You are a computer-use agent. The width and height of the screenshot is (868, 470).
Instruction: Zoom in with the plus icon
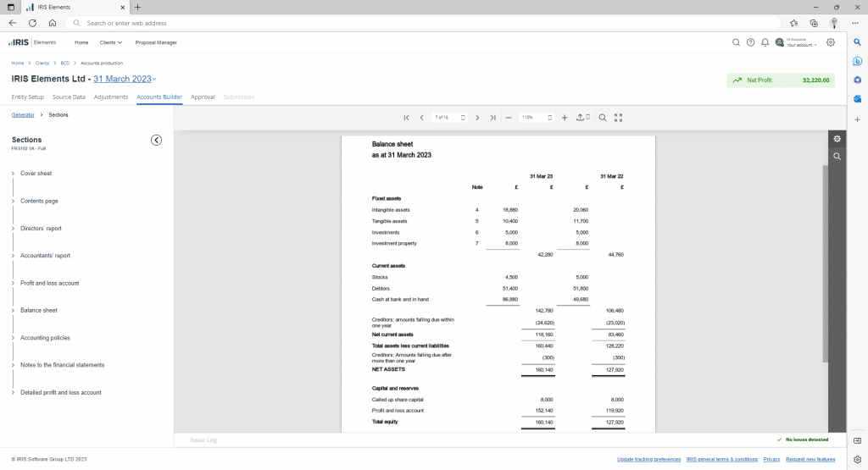(x=565, y=118)
